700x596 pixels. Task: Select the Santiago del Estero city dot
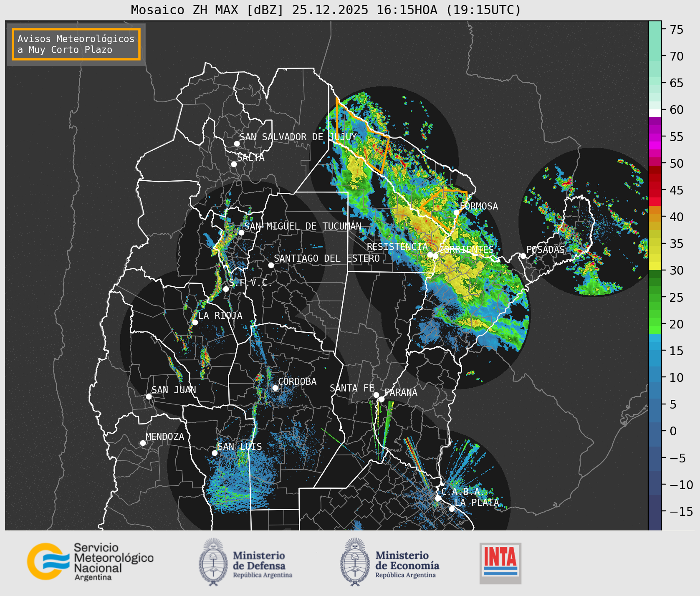[x=271, y=265]
